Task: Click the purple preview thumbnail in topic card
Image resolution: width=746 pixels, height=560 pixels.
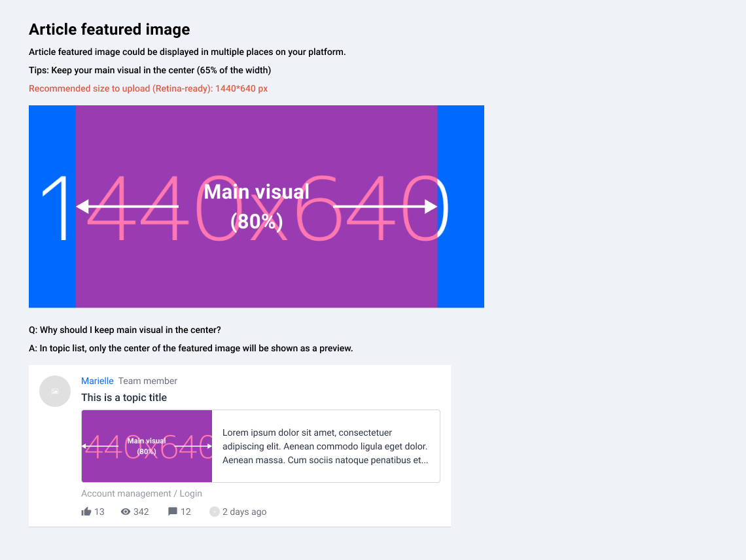Action: (x=147, y=446)
